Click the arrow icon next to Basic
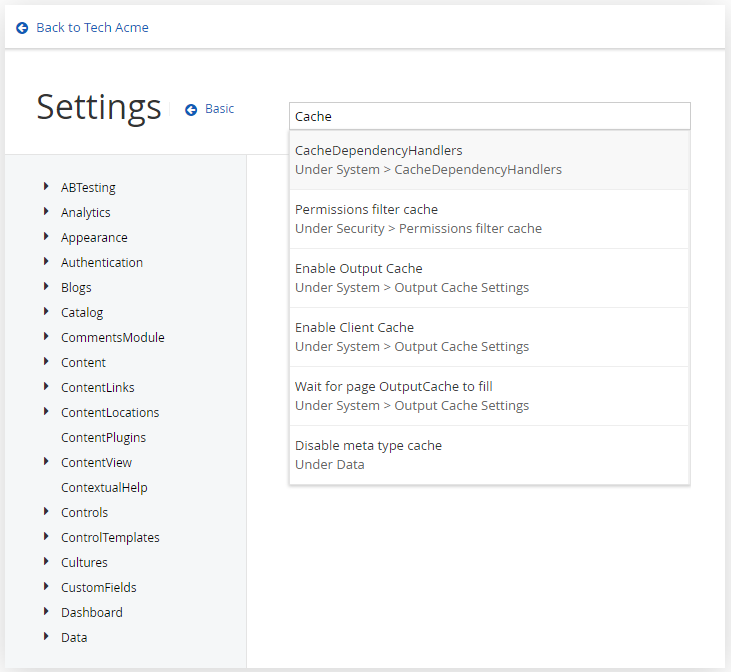 point(191,110)
